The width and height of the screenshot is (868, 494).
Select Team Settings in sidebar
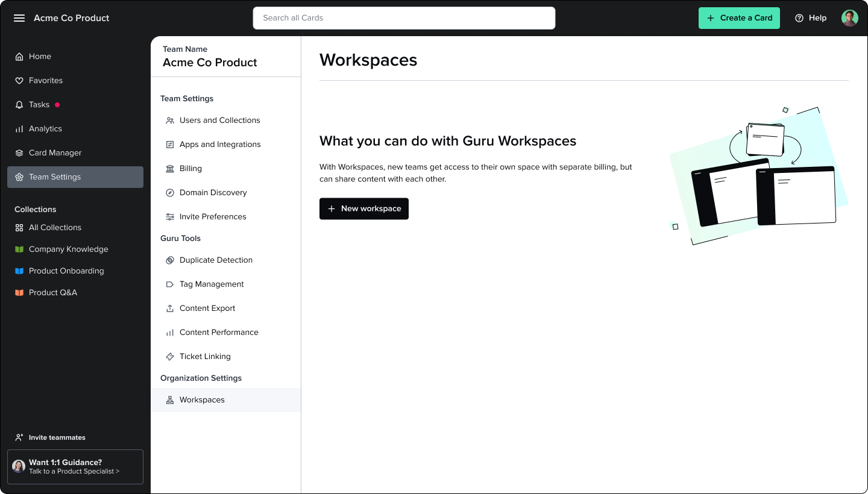[75, 177]
